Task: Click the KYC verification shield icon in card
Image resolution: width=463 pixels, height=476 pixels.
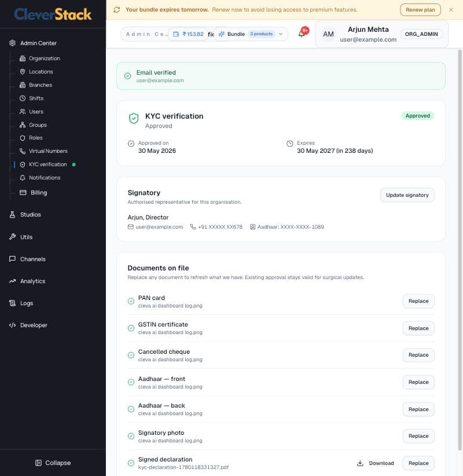Action: pos(134,118)
